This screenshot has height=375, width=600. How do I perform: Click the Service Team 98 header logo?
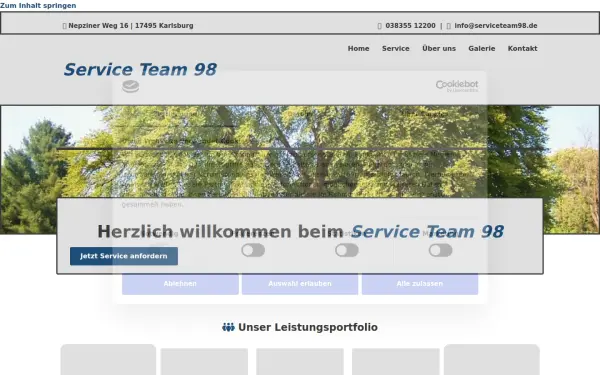(140, 69)
